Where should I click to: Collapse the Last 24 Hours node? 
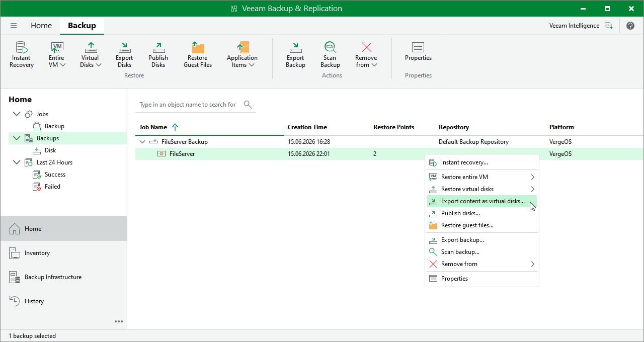pos(16,162)
